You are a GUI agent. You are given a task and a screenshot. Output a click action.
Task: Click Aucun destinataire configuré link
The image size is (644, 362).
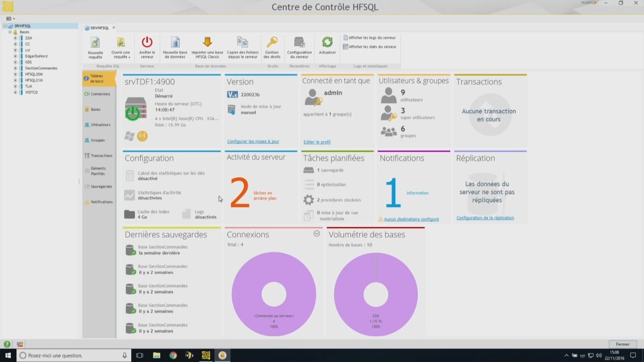411,219
